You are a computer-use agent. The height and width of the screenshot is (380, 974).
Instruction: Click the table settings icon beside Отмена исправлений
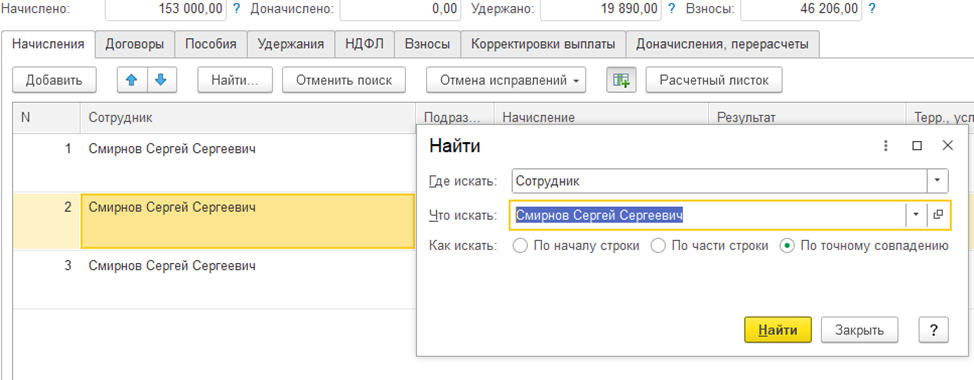tap(621, 80)
